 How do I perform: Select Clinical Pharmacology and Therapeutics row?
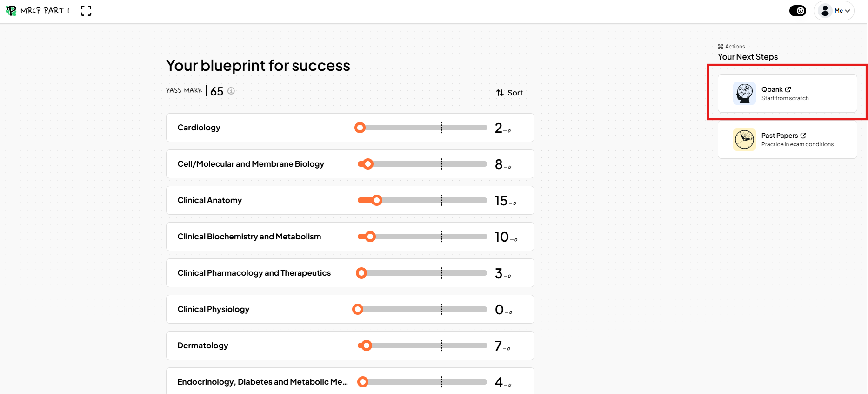(x=350, y=273)
